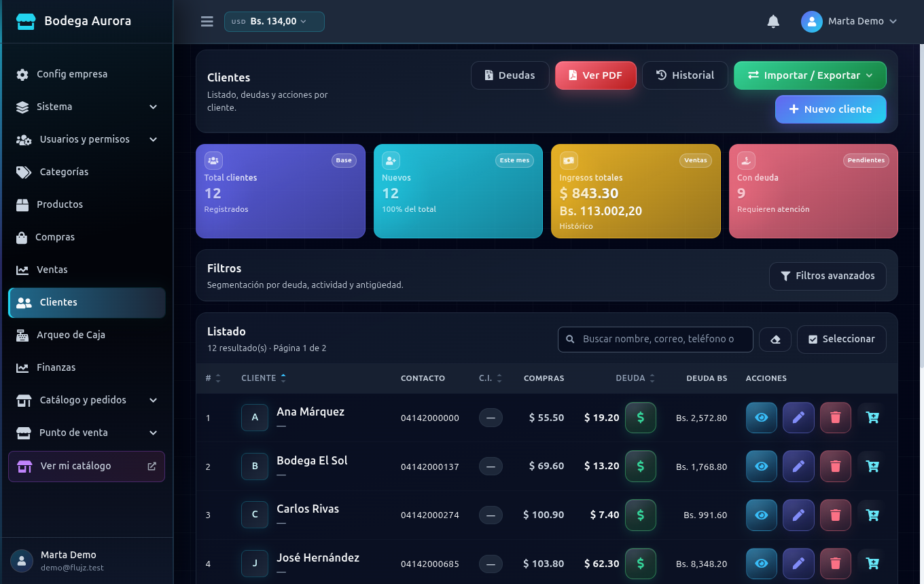Image resolution: width=924 pixels, height=584 pixels.
Task: Sort the table by Deuda
Action: tap(635, 378)
